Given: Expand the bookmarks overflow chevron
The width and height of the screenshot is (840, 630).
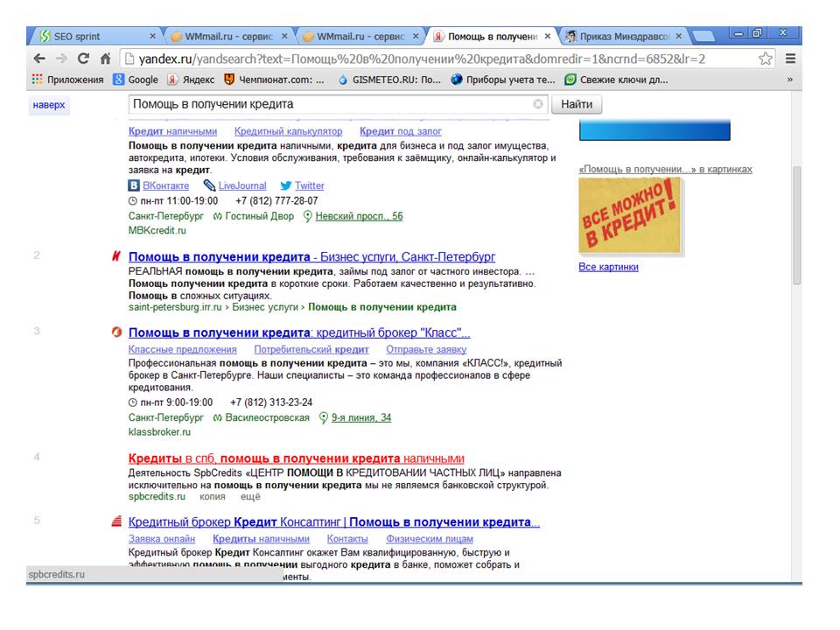Looking at the screenshot, I should pyautogui.click(x=789, y=80).
